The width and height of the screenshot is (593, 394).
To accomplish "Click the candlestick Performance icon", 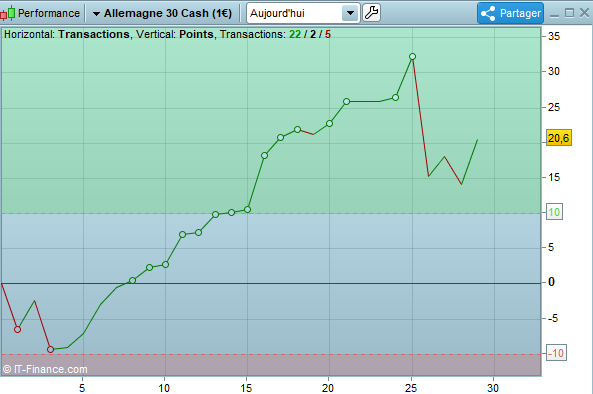I will [x=8, y=13].
